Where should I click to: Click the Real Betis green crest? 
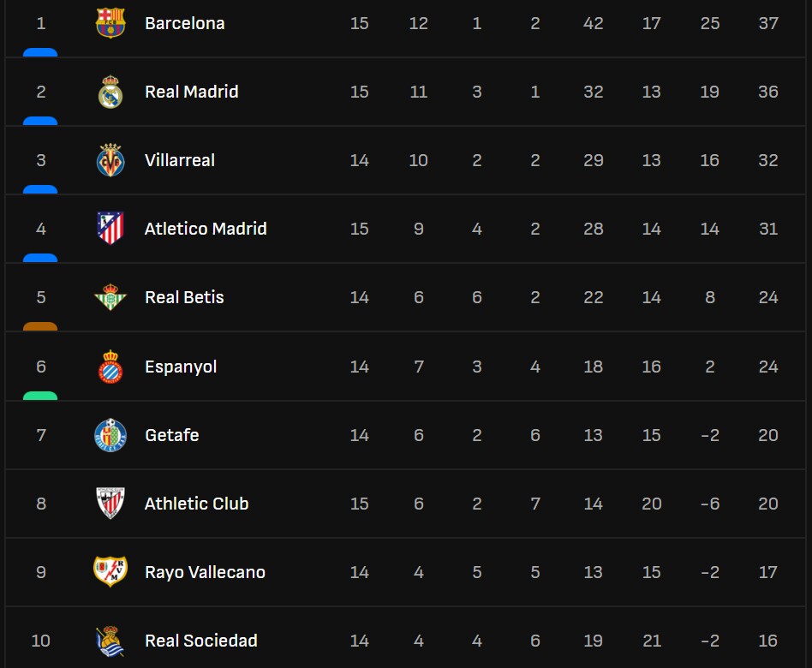(110, 297)
